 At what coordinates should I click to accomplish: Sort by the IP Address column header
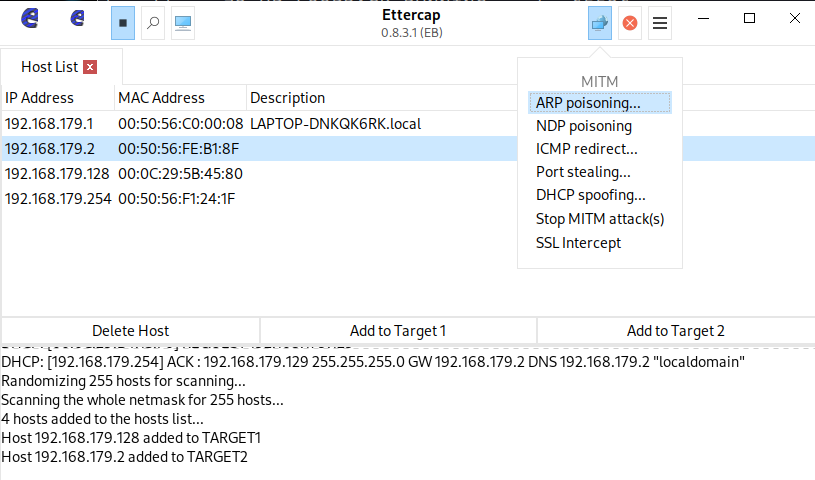pyautogui.click(x=40, y=98)
